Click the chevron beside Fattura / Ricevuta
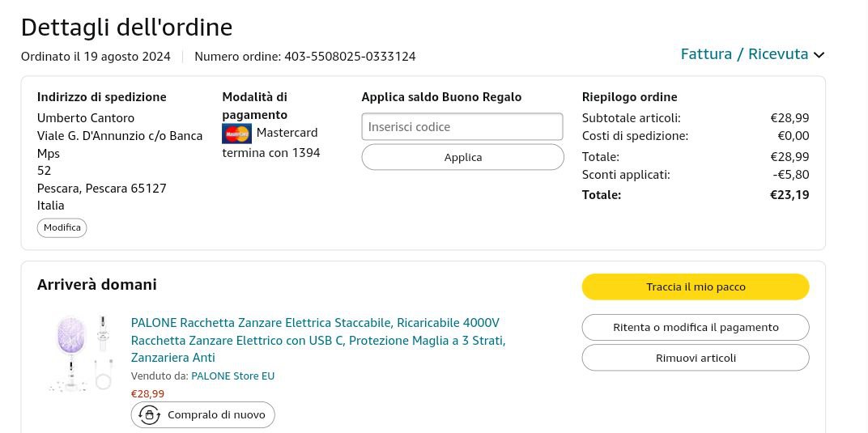The height and width of the screenshot is (433, 868). click(x=819, y=55)
